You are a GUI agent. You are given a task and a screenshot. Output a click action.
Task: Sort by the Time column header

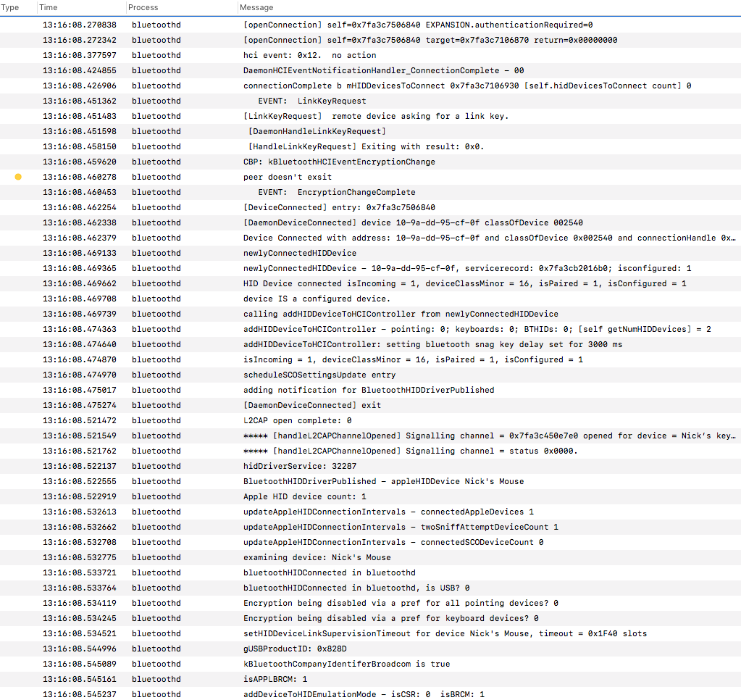point(49,7)
